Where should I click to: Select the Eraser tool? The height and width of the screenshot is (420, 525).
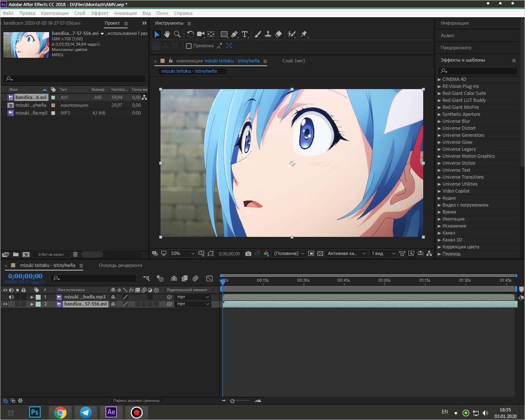[278, 34]
